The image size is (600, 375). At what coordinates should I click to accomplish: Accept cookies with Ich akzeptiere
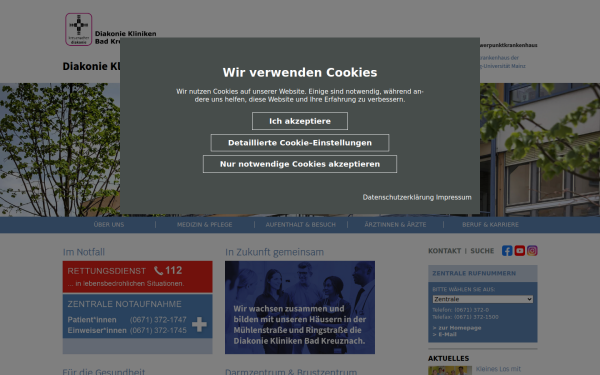click(300, 121)
